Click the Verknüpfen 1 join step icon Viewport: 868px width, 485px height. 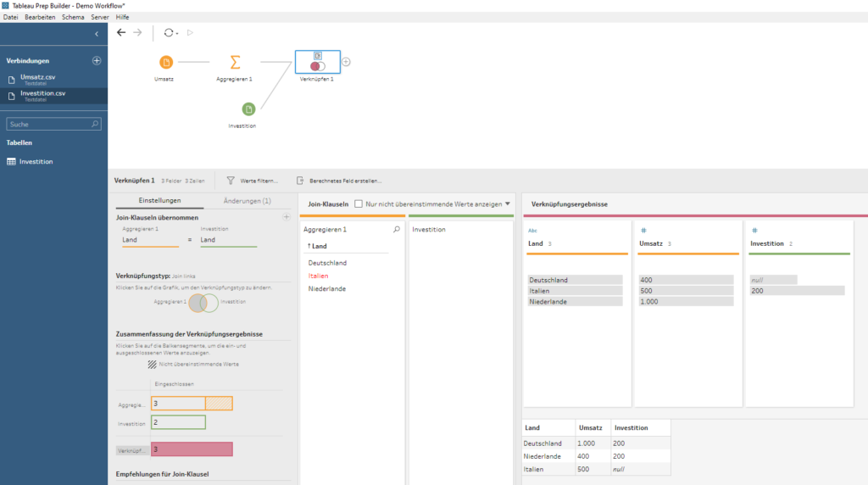pos(318,61)
